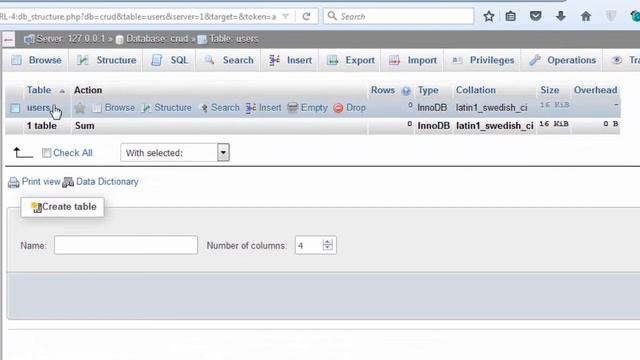
Task: Open the bookmarks list icon
Action: coord(510,16)
